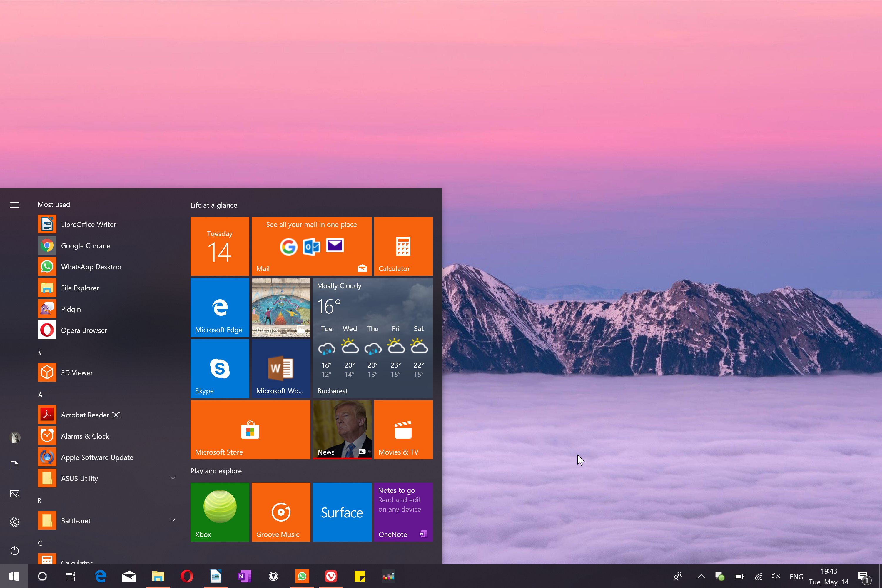Open the Movies & TV tile
The width and height of the screenshot is (882, 588).
click(403, 430)
